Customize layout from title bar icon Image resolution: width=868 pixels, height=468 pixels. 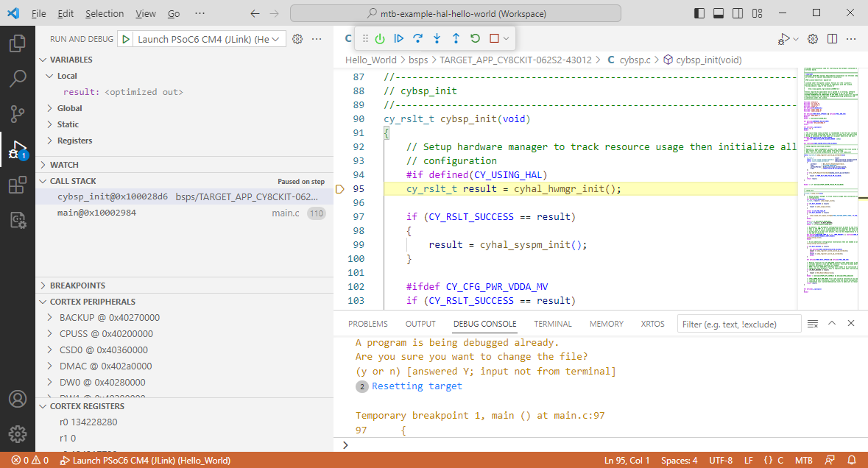point(758,13)
